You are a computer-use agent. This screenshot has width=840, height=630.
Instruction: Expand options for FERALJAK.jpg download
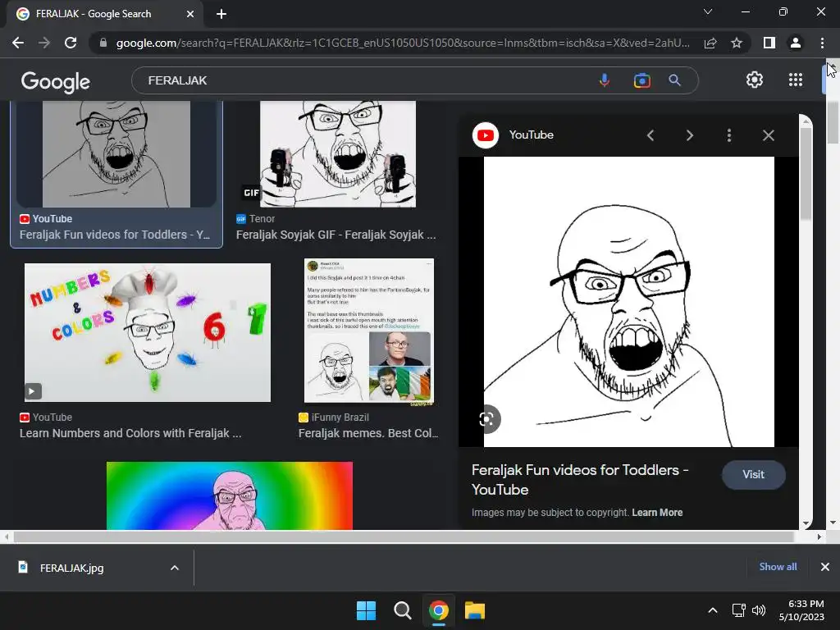(174, 568)
